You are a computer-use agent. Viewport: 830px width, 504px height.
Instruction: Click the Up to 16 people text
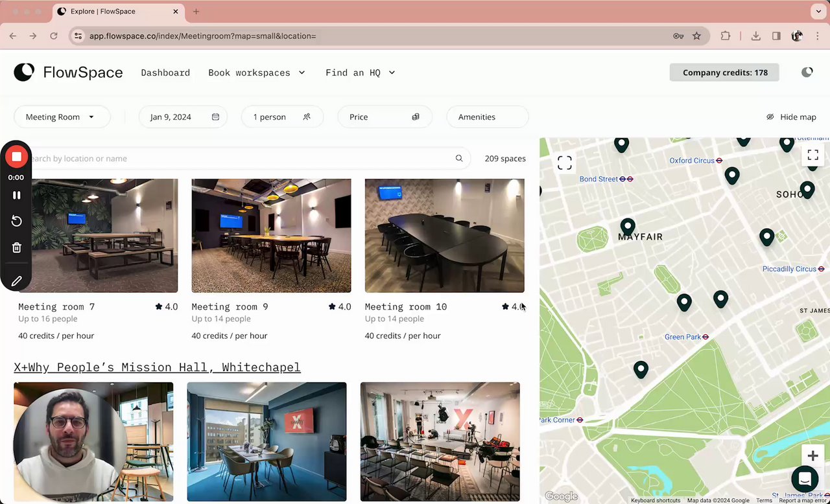[x=48, y=319]
